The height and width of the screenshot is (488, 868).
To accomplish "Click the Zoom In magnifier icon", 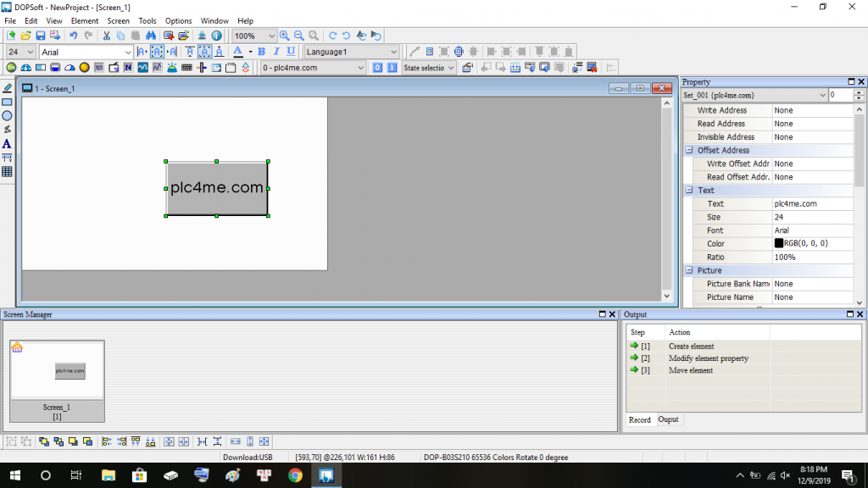I will 285,36.
